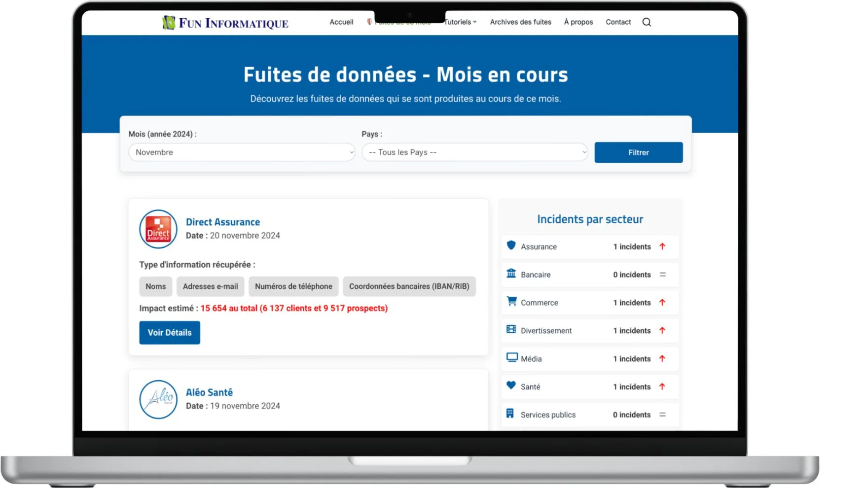The width and height of the screenshot is (868, 488).
Task: Click the Commerce sector label
Action: pos(540,303)
